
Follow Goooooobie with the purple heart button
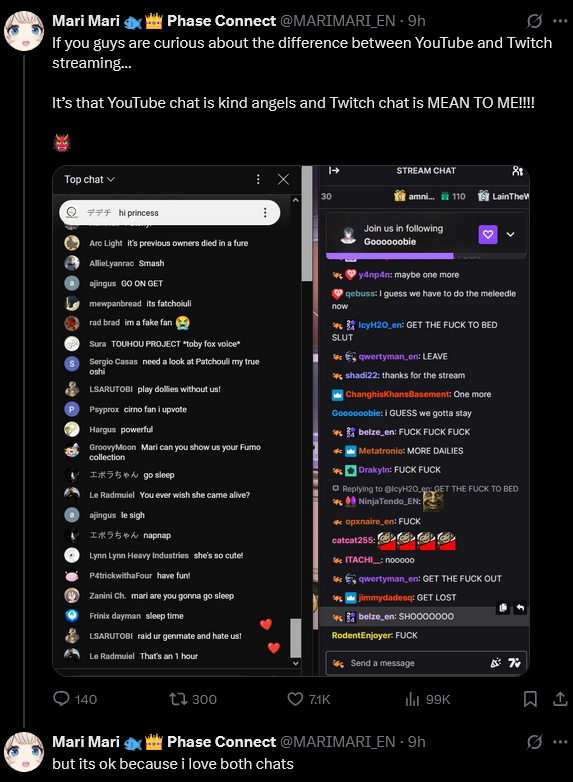[488, 234]
